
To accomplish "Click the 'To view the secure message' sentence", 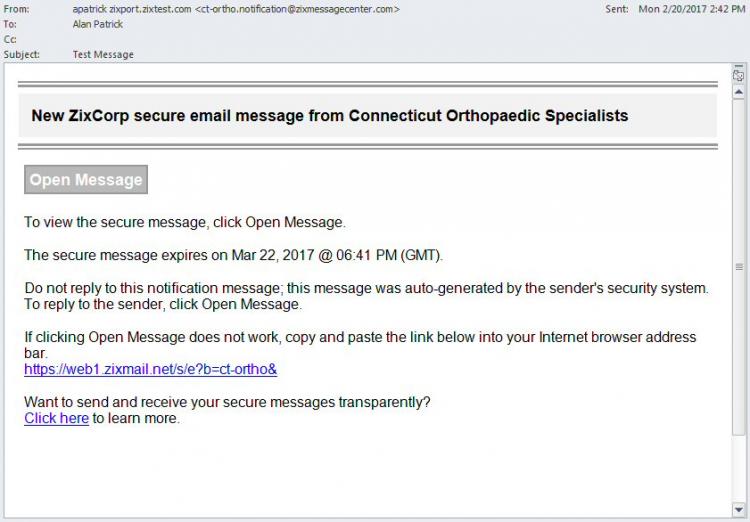I will 185,222.
